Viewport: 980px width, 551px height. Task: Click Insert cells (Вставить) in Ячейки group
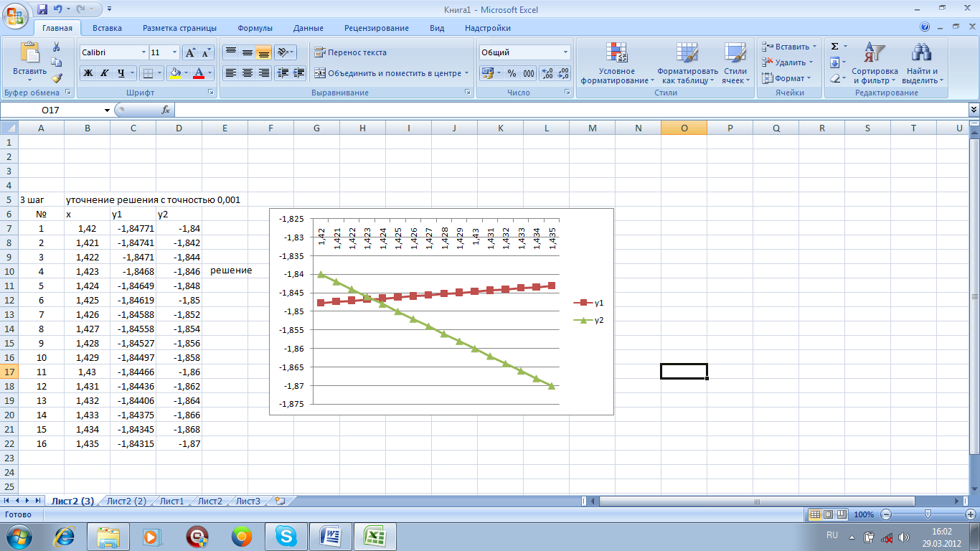(788, 47)
